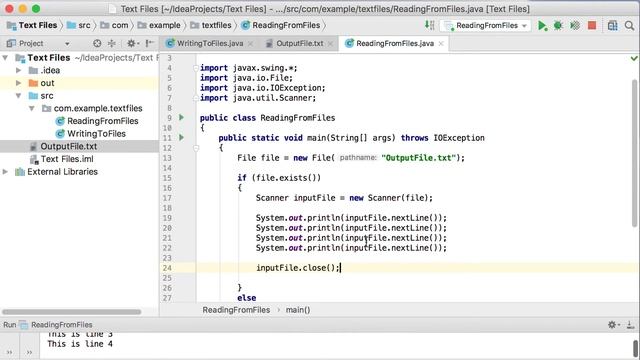The image size is (640, 360).
Task: Hide the Run tool window icon
Action: (x=631, y=325)
